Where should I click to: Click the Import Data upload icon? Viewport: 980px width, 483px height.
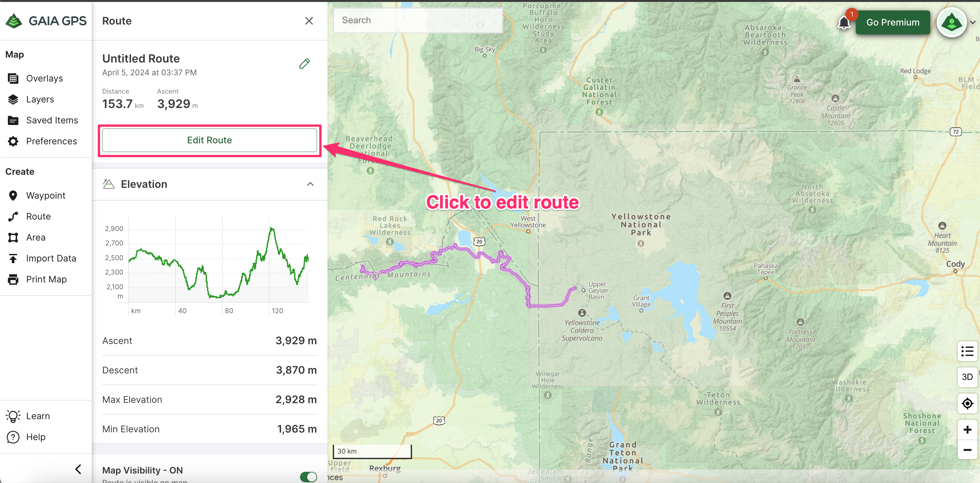pyautogui.click(x=13, y=259)
